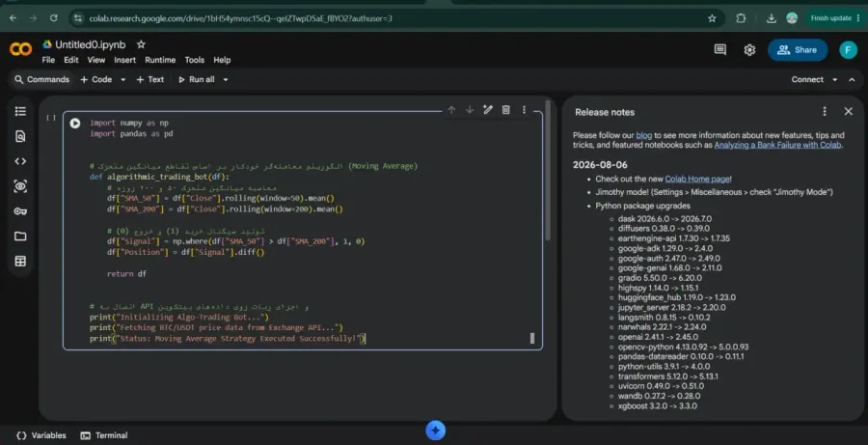Image resolution: width=868 pixels, height=445 pixels.
Task: Close the Release notes panel
Action: coord(848,111)
